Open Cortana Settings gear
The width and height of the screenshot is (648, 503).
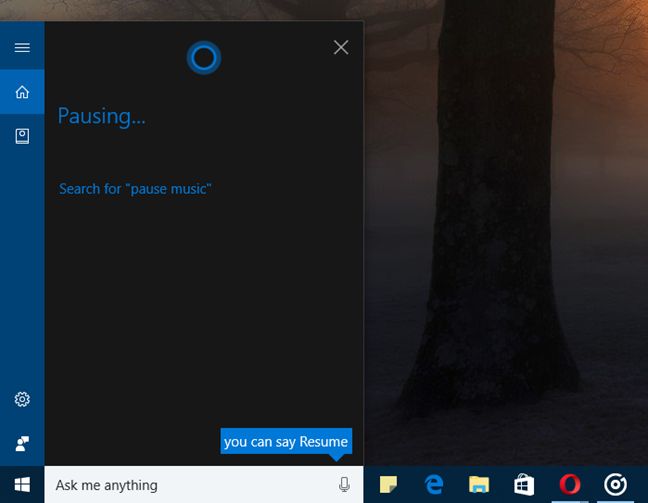click(x=22, y=399)
